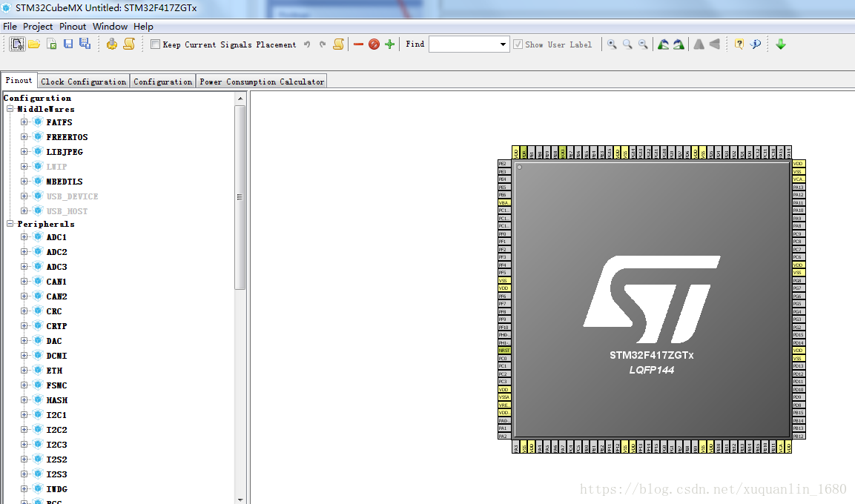Click the tree scrollbar up arrow
Image resolution: width=855 pixels, height=504 pixels.
point(240,99)
